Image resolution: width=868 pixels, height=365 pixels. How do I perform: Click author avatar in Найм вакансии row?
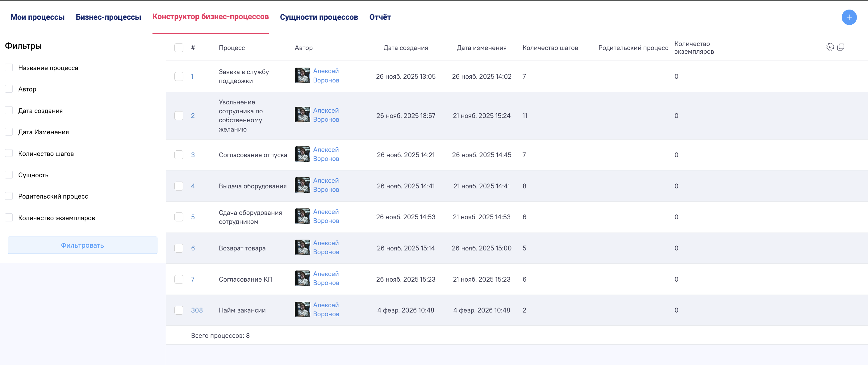coord(302,309)
